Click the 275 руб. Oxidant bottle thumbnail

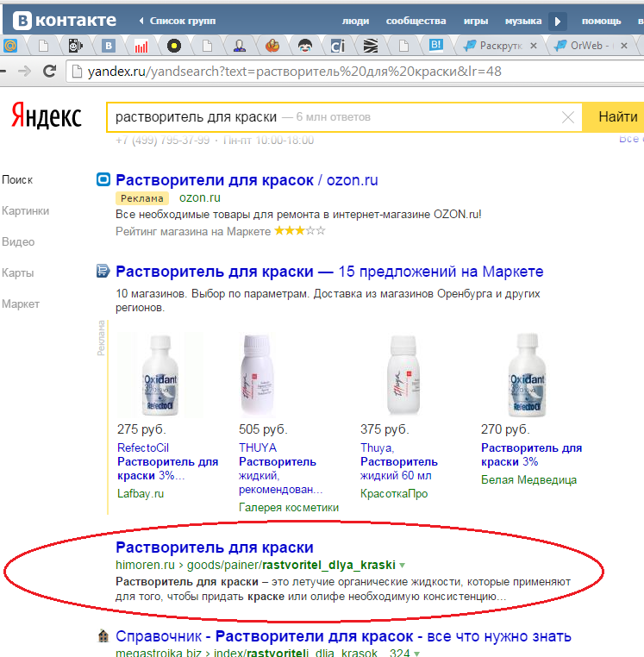[x=160, y=375]
